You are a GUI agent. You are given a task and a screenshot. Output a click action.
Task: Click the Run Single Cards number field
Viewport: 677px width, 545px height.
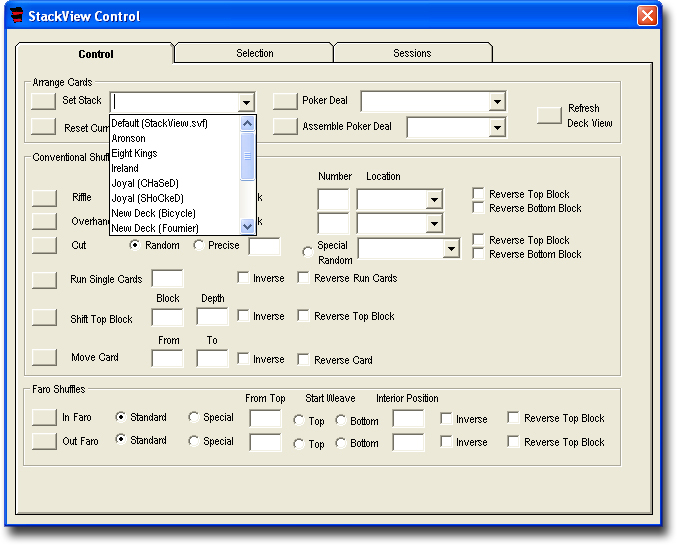point(167,279)
